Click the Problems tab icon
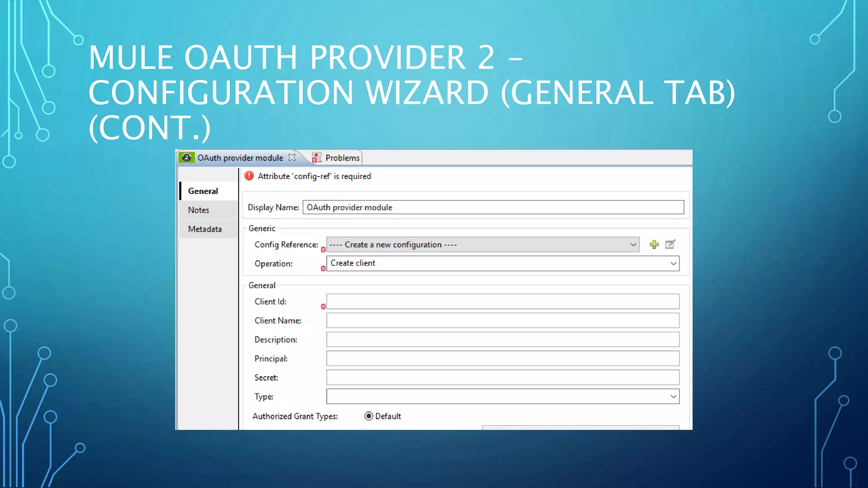This screenshot has height=488, width=868. (x=317, y=158)
